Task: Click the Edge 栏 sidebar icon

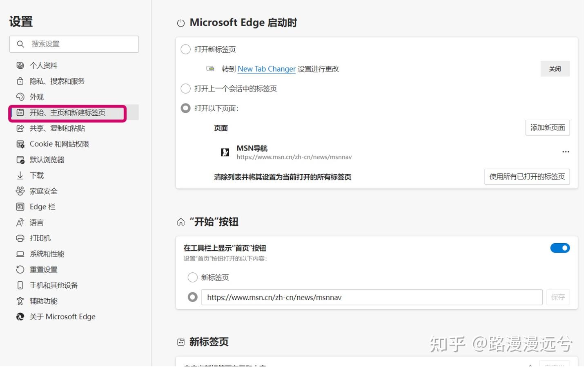Action: click(20, 206)
